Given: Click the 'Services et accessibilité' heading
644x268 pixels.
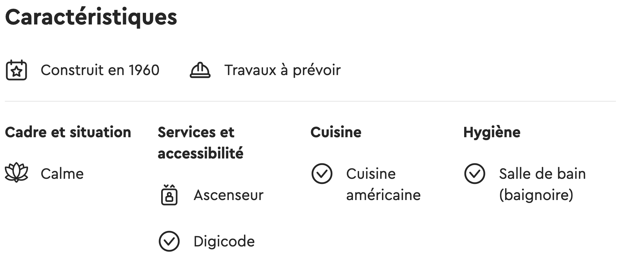Looking at the screenshot, I should pyautogui.click(x=200, y=143).
